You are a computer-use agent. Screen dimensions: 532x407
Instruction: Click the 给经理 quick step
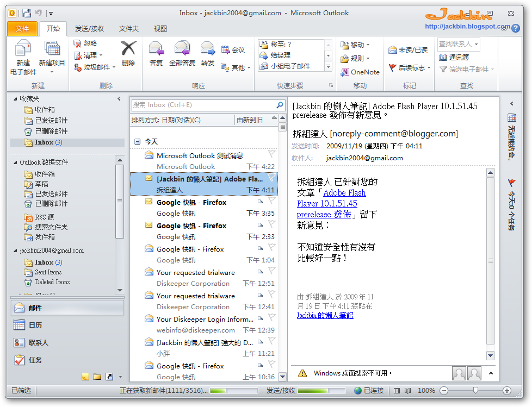tap(291, 55)
